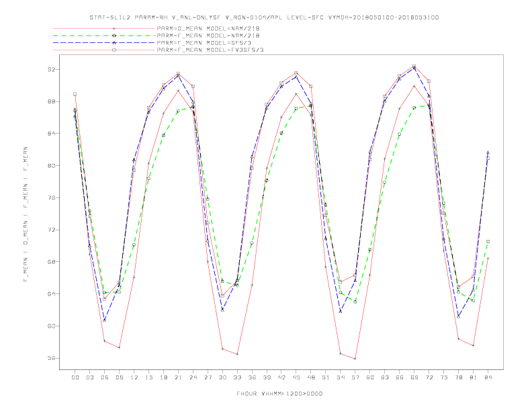This screenshot has height=411, width=532.
Task: Click y-axis tick label 56
Action: coord(50,358)
